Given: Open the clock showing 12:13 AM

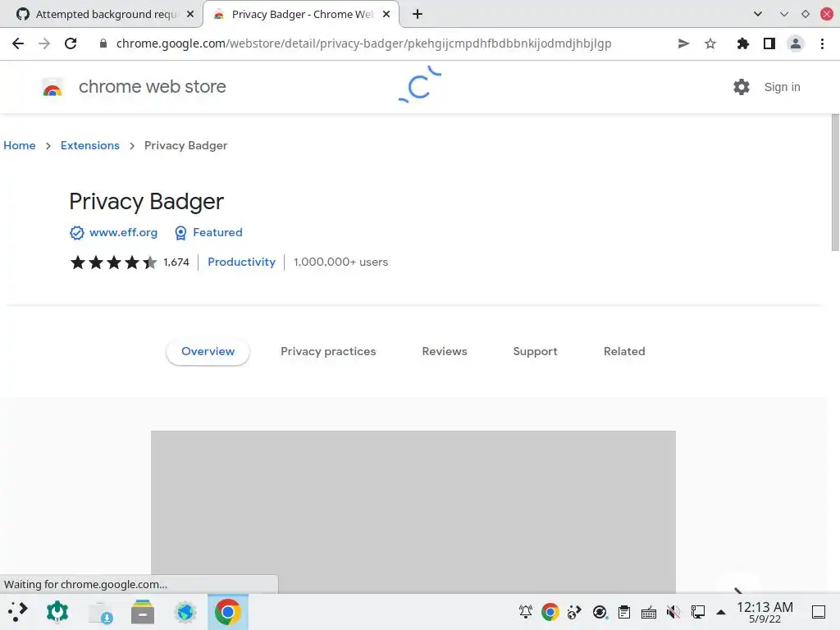Looking at the screenshot, I should click(x=765, y=612).
